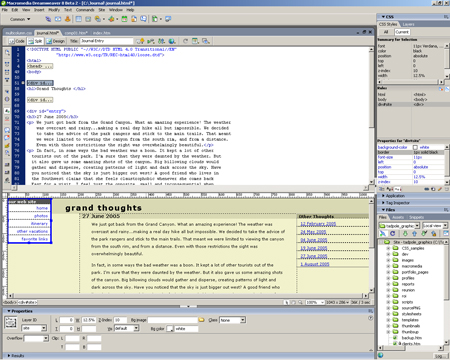
Task: Click the Title field containing Journal Entry
Action: click(x=106, y=41)
